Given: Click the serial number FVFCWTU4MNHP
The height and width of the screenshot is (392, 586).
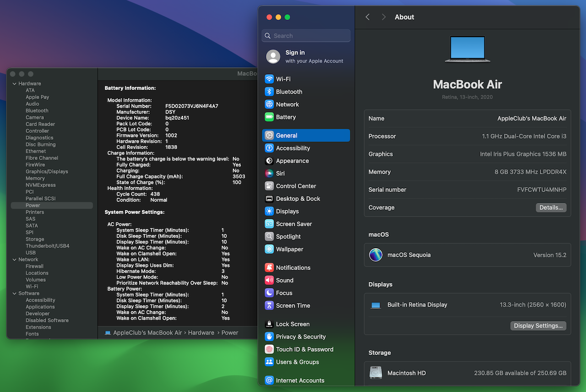Looking at the screenshot, I should (x=542, y=190).
